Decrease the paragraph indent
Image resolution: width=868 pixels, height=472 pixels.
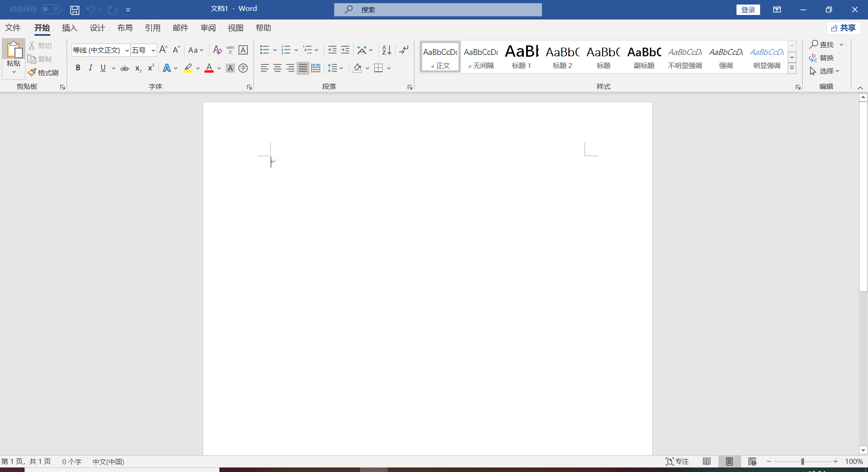[332, 50]
